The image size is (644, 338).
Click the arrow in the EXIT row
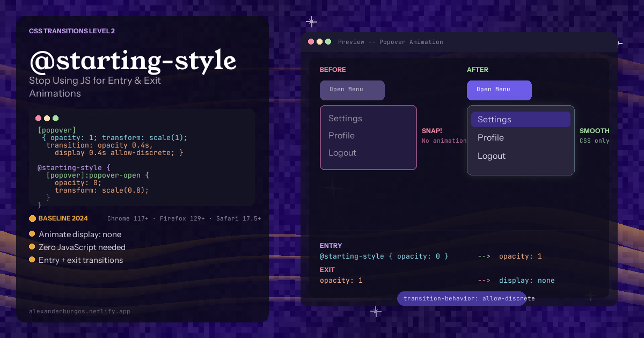[484, 281]
